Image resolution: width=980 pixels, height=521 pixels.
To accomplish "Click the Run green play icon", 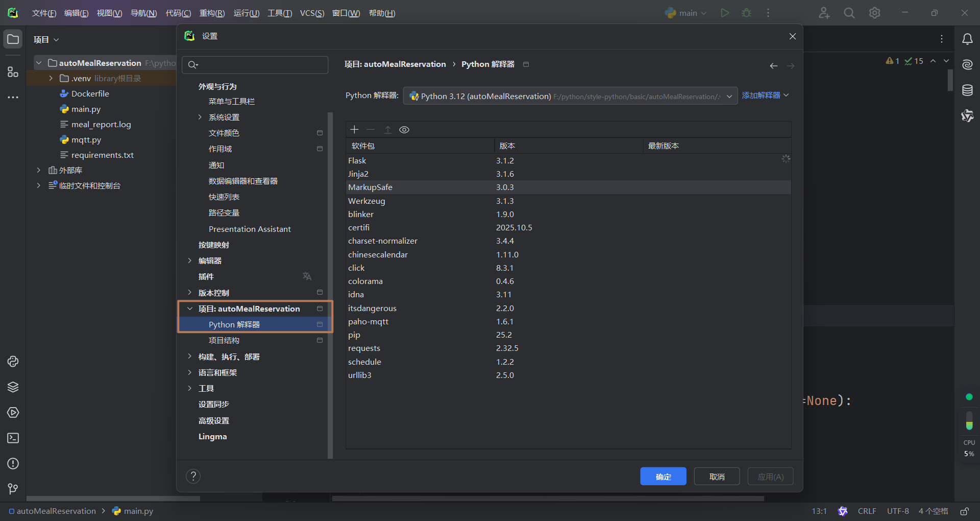I will tap(725, 13).
